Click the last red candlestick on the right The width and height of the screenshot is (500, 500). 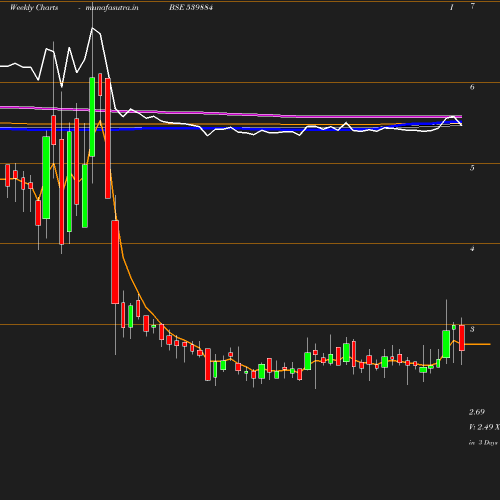coord(462,338)
